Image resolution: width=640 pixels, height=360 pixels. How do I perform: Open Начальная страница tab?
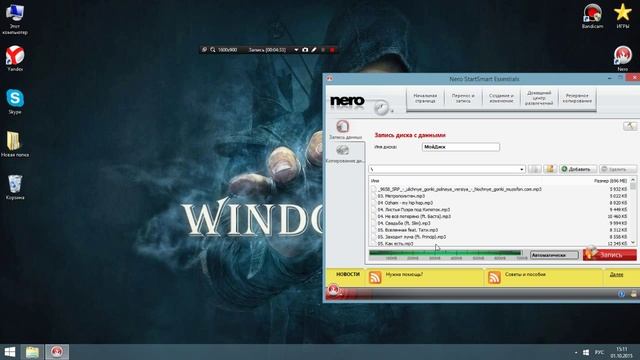(x=425, y=98)
